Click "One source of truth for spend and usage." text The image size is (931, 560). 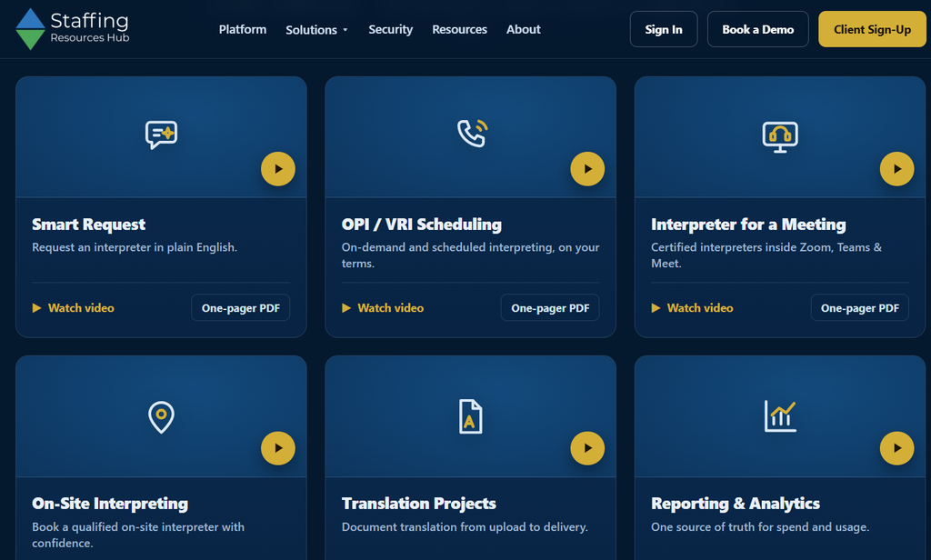point(759,526)
